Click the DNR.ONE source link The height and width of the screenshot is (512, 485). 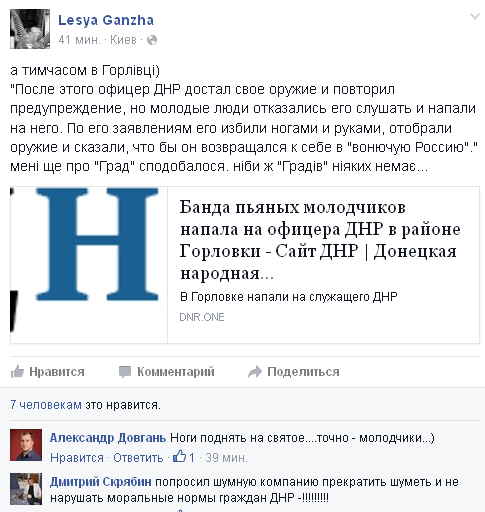point(202,317)
